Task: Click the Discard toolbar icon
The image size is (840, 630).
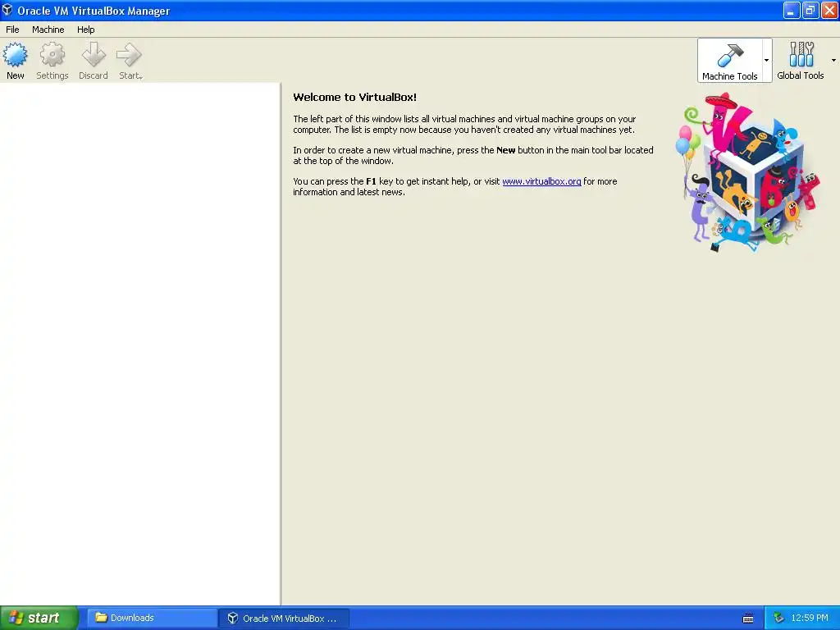Action: click(94, 61)
